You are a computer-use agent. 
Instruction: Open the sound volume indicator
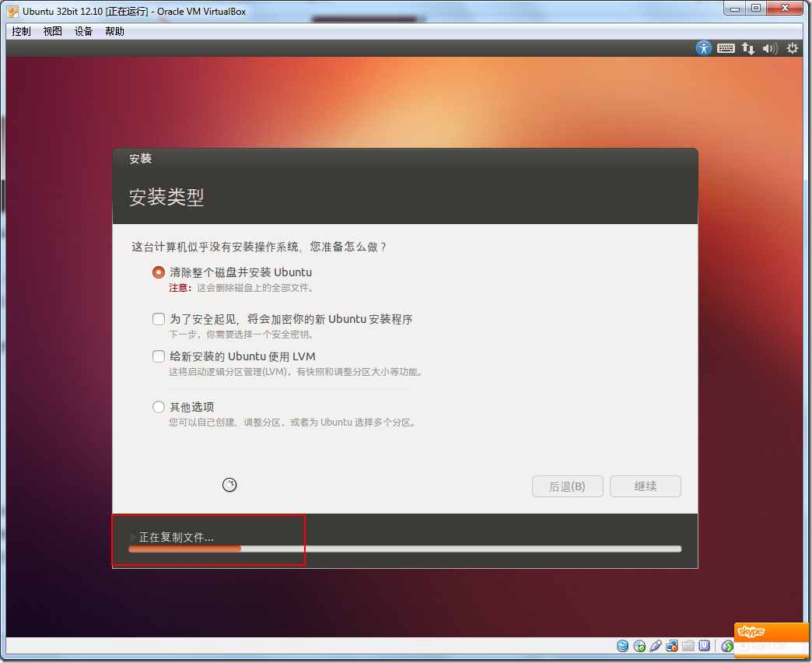tap(769, 48)
